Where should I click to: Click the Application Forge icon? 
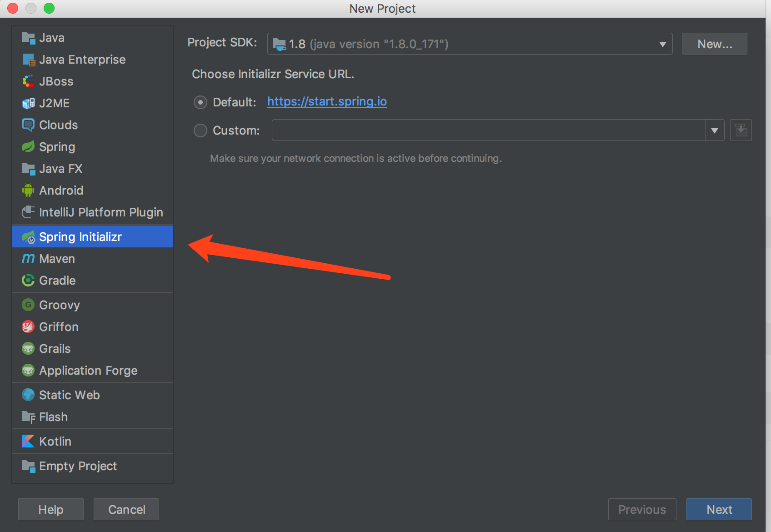pos(28,371)
